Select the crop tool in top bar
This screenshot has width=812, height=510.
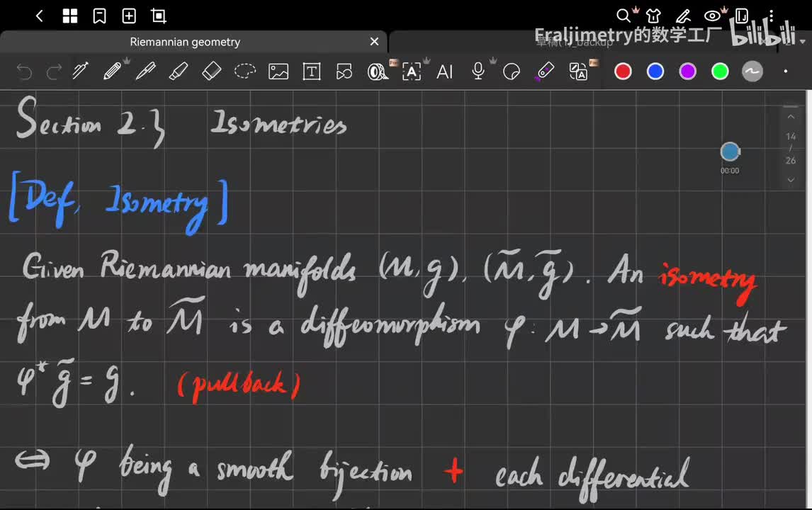[x=159, y=16]
